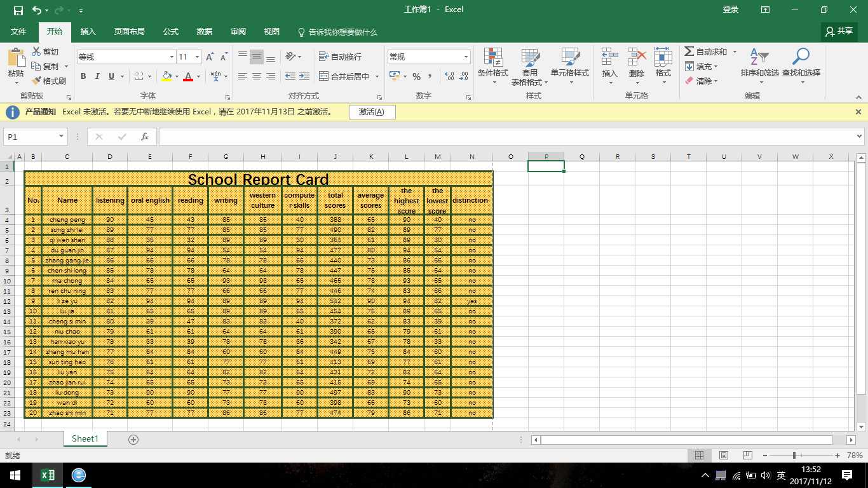Increase the font size with larger A
The height and width of the screenshot is (488, 868).
pyautogui.click(x=210, y=57)
